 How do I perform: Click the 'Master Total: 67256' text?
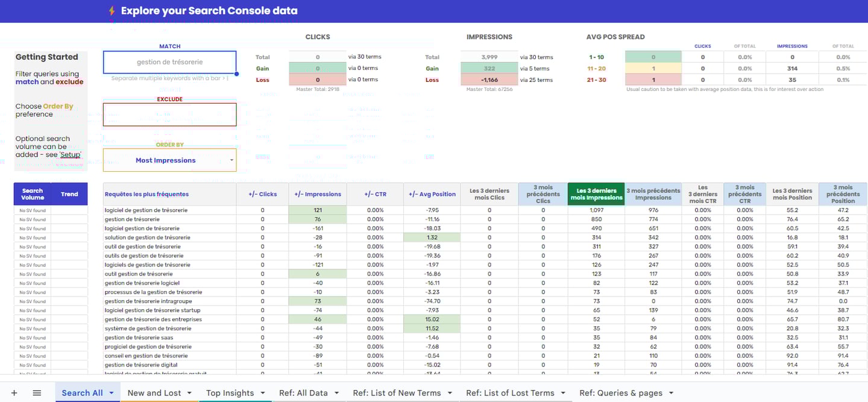pos(489,89)
